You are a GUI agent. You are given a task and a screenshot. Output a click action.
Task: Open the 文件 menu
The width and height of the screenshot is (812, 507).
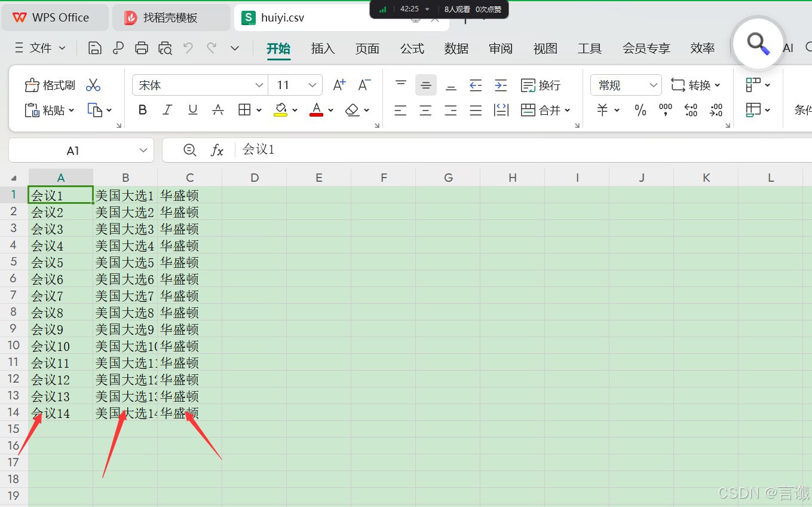pyautogui.click(x=39, y=48)
